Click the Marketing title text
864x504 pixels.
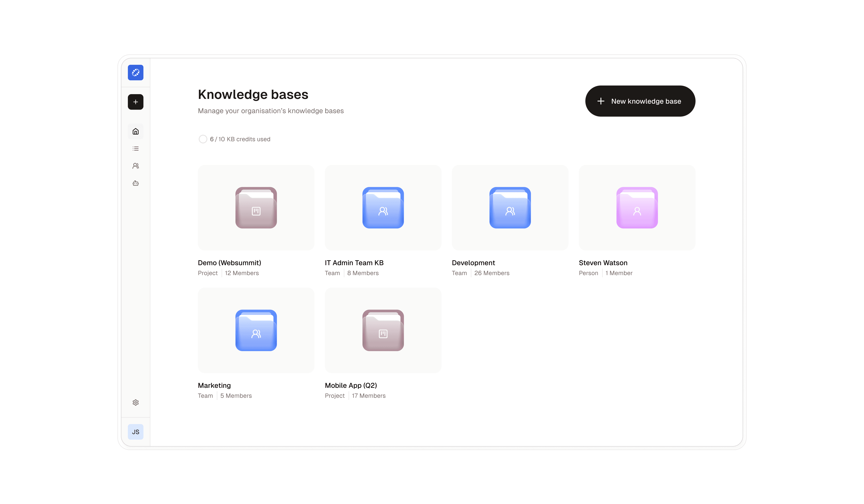214,385
